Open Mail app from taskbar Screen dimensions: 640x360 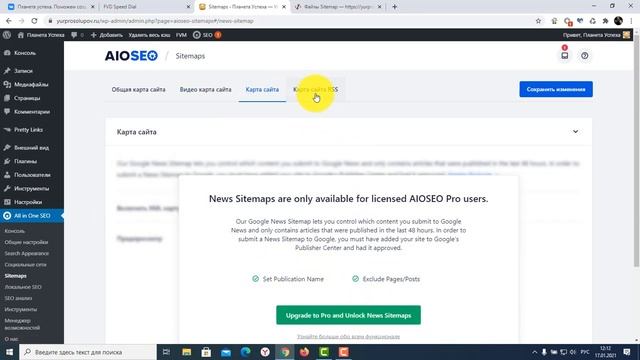click(226, 352)
